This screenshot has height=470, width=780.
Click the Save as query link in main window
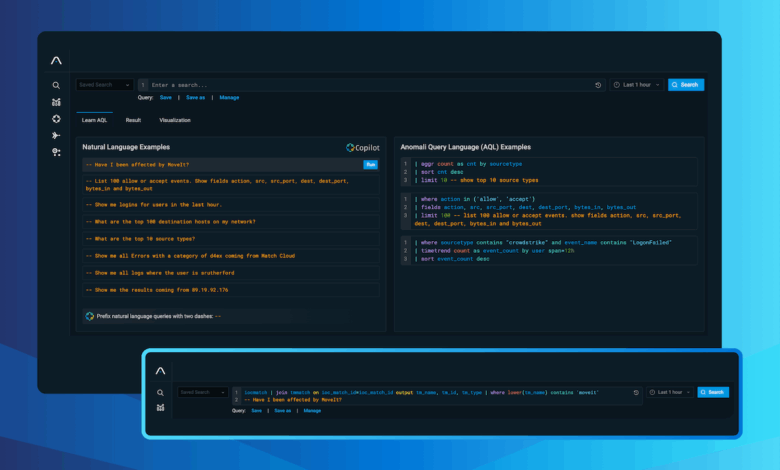click(x=195, y=97)
